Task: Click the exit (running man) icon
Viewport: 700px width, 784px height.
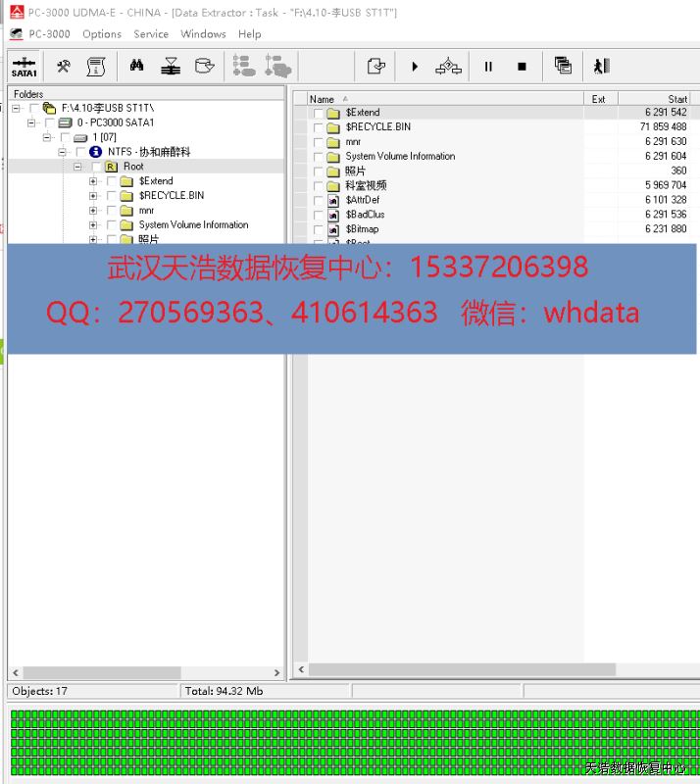Action: pos(601,67)
